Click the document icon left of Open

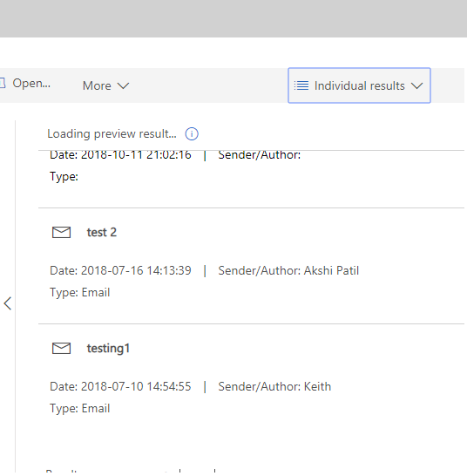click(3, 83)
